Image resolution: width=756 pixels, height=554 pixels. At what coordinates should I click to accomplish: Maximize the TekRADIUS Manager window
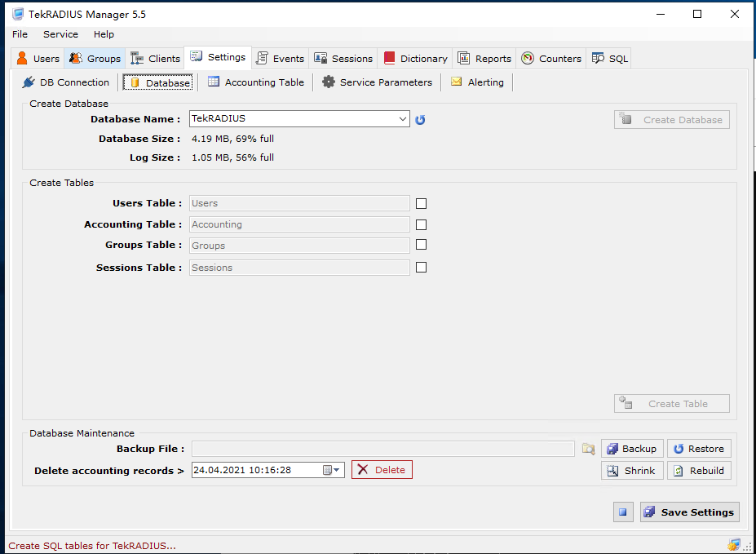point(697,14)
